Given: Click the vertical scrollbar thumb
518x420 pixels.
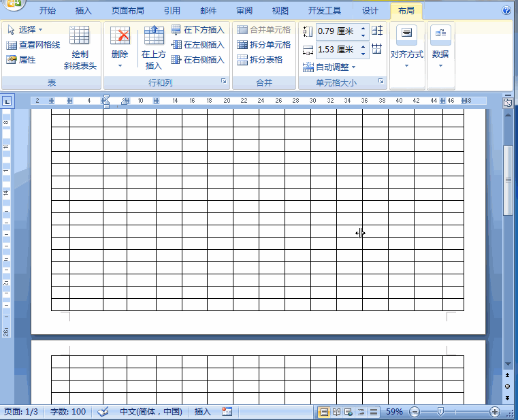Looking at the screenshot, I should tap(508, 180).
